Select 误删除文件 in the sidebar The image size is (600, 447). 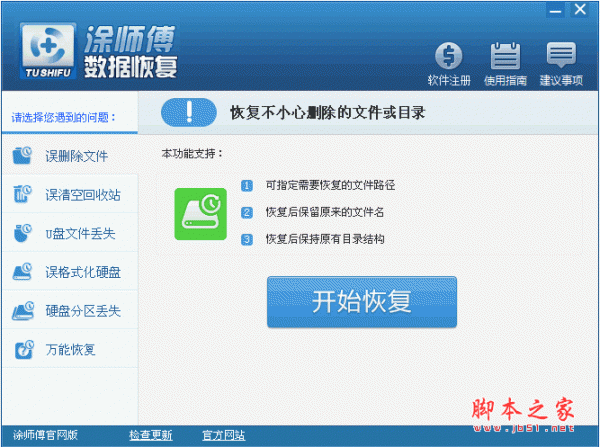click(x=70, y=156)
